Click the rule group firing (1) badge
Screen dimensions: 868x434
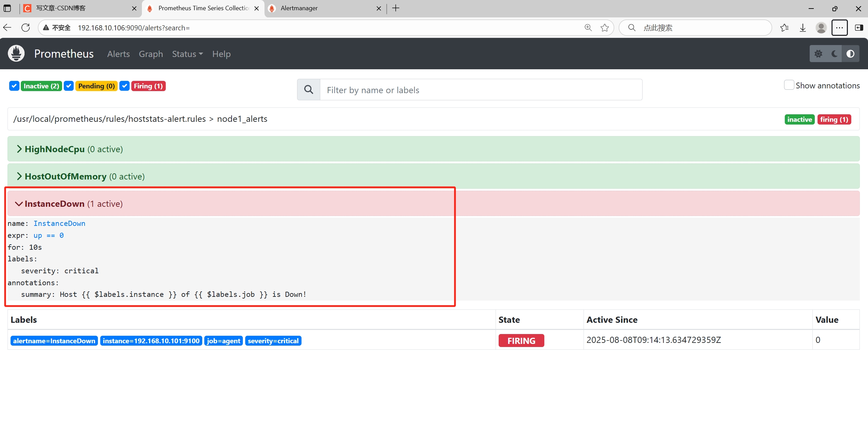click(834, 119)
